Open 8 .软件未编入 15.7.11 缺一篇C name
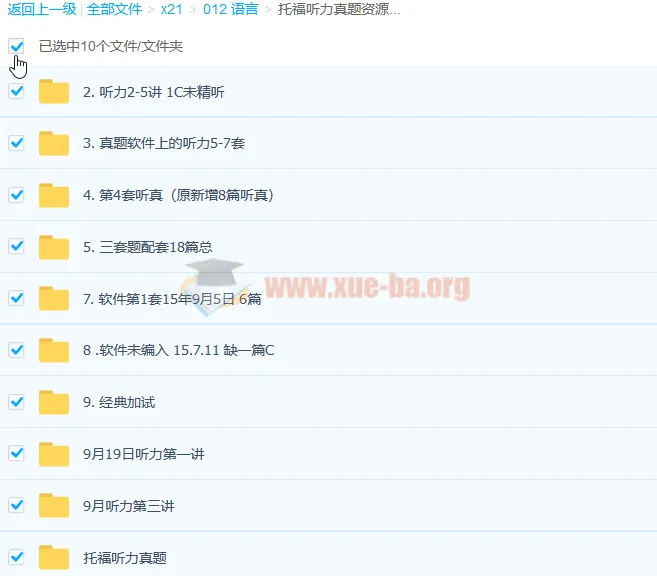The height and width of the screenshot is (576, 657). coord(178,350)
